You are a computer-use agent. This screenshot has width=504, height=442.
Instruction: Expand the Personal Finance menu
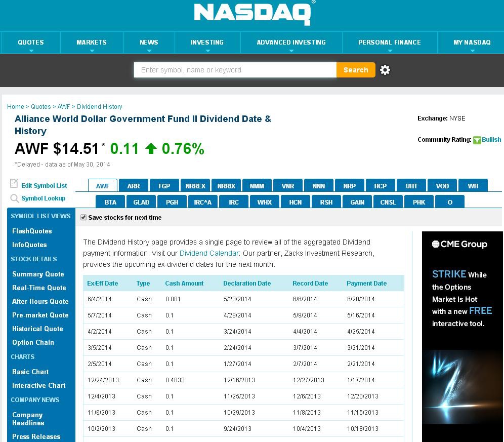[x=390, y=43]
